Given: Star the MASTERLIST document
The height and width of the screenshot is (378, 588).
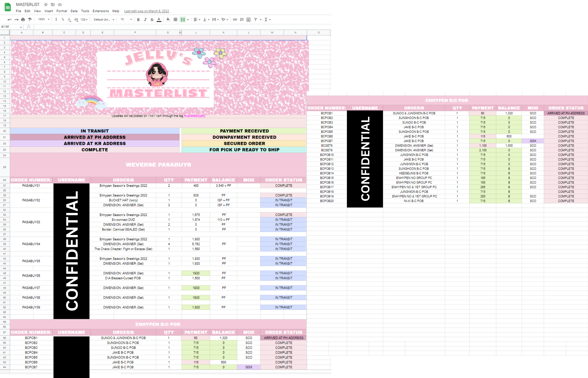Looking at the screenshot, I should 46,4.
